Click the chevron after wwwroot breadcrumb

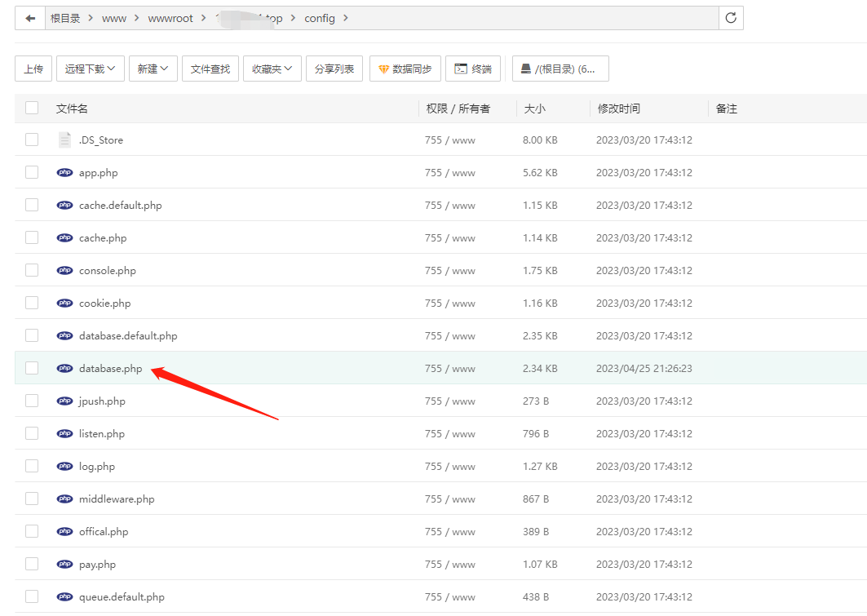click(203, 18)
